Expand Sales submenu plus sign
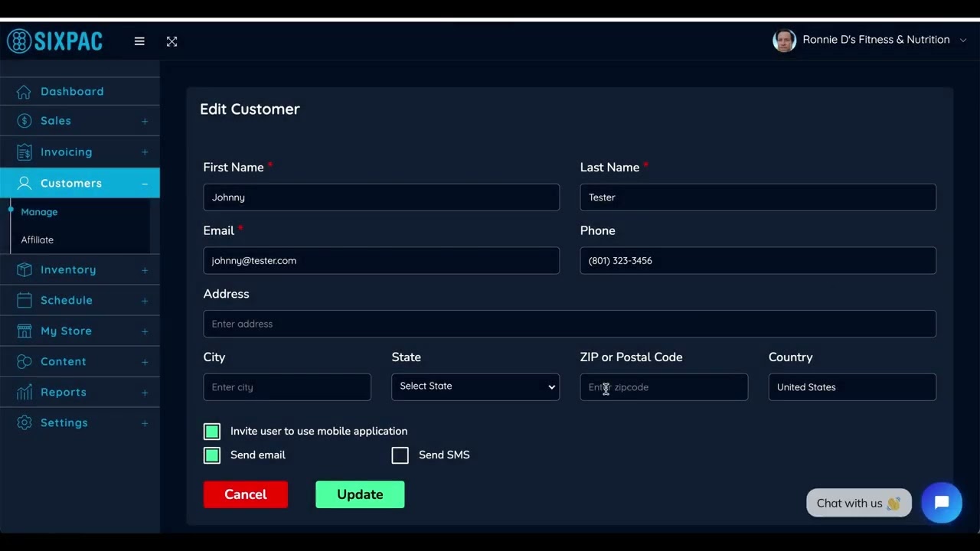The image size is (980, 551). (x=145, y=121)
